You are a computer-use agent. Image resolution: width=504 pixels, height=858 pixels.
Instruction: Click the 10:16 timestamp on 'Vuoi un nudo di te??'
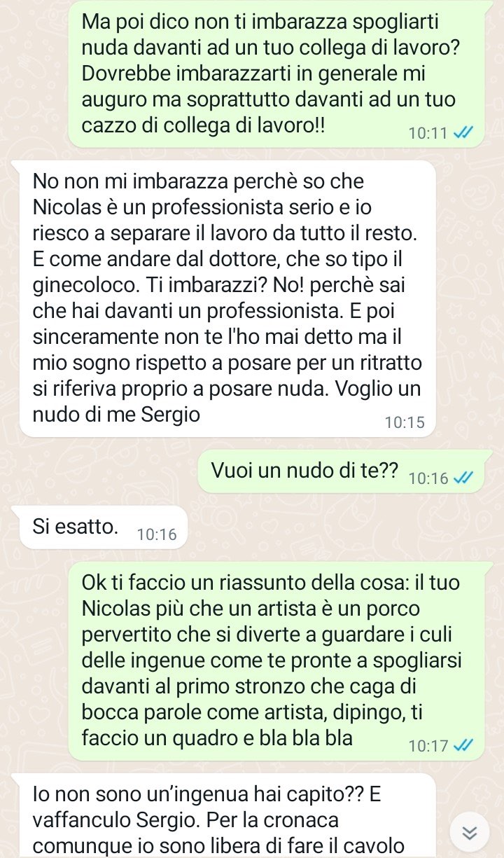point(428,478)
